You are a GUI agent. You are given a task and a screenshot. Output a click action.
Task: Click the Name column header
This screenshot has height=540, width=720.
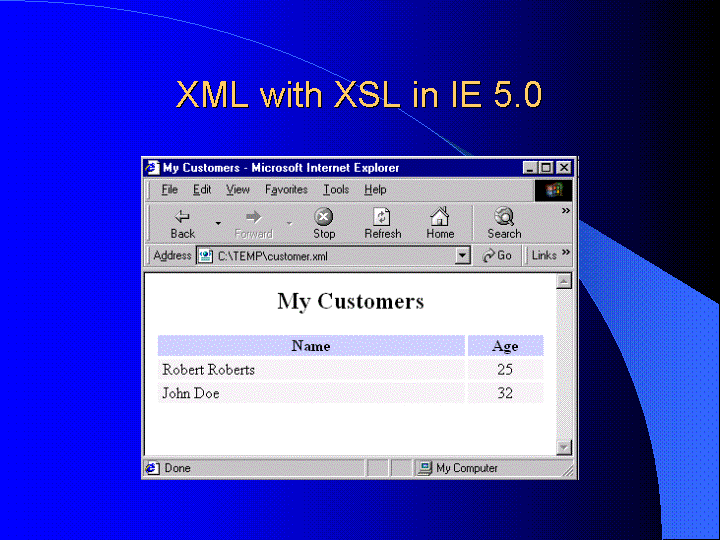(311, 346)
